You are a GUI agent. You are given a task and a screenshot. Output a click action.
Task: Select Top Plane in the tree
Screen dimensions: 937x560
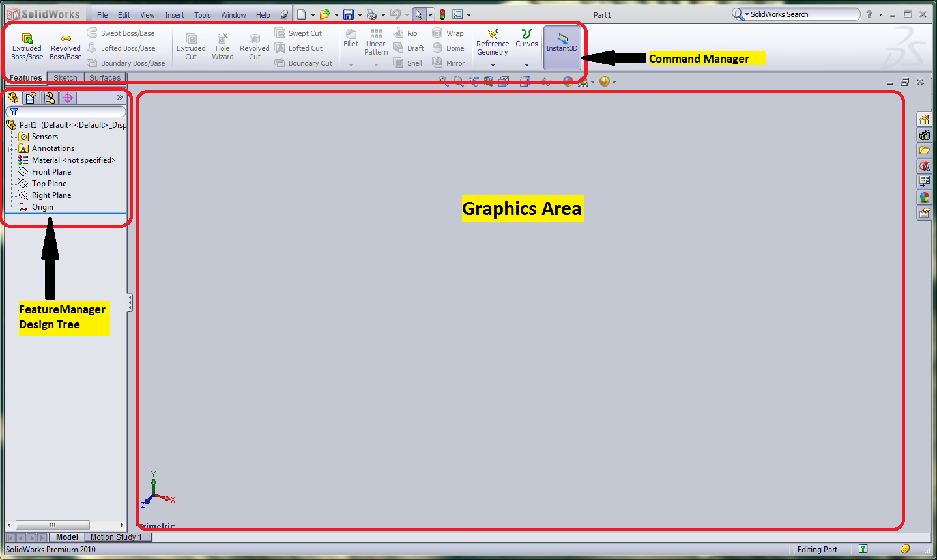(42, 184)
